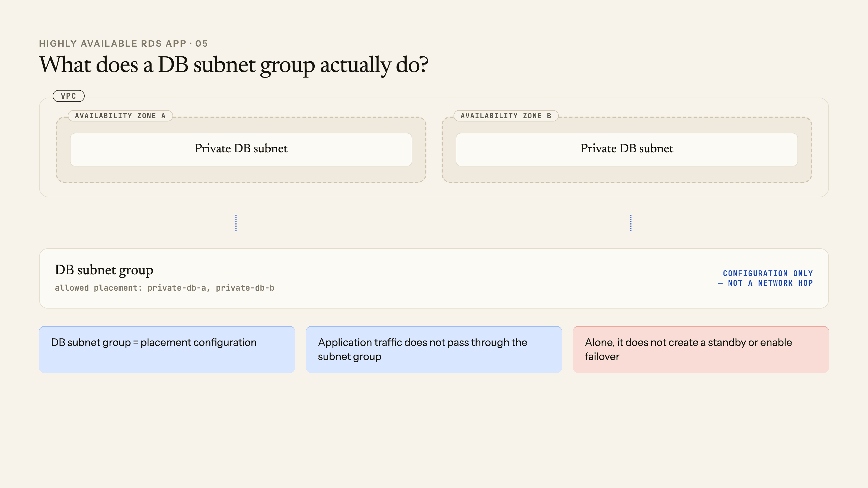The height and width of the screenshot is (488, 868).
Task: Click the VPC label badge
Action: (x=68, y=96)
